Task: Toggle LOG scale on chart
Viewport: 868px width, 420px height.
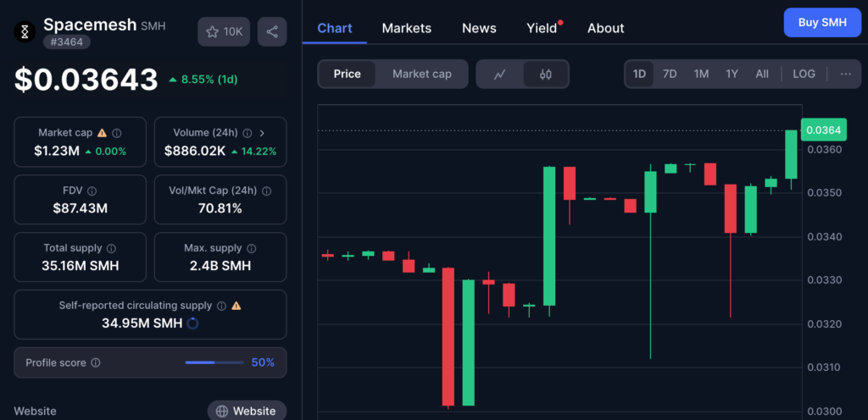Action: [804, 74]
